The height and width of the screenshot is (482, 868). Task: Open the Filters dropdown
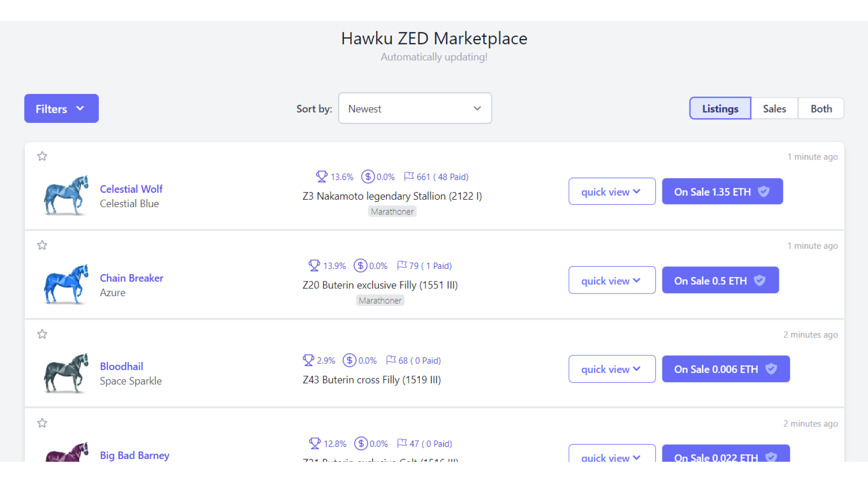61,108
